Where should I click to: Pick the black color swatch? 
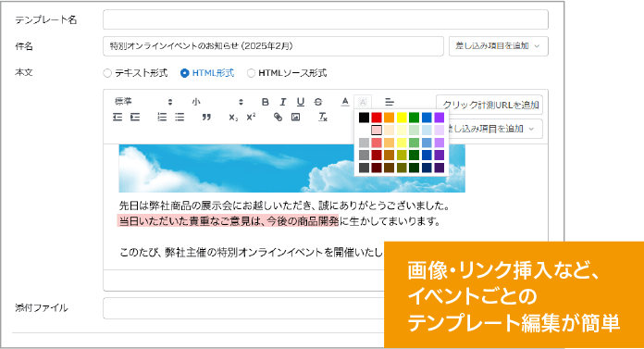[364, 118]
